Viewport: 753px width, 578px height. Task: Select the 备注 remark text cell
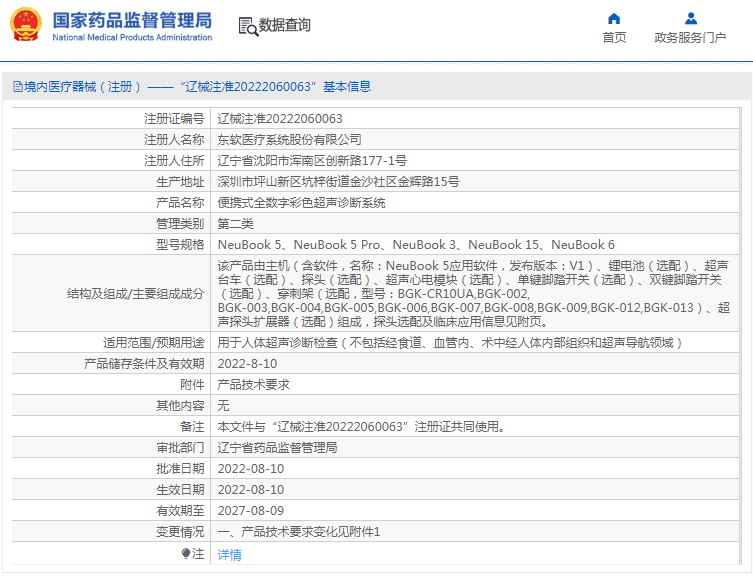pos(361,427)
